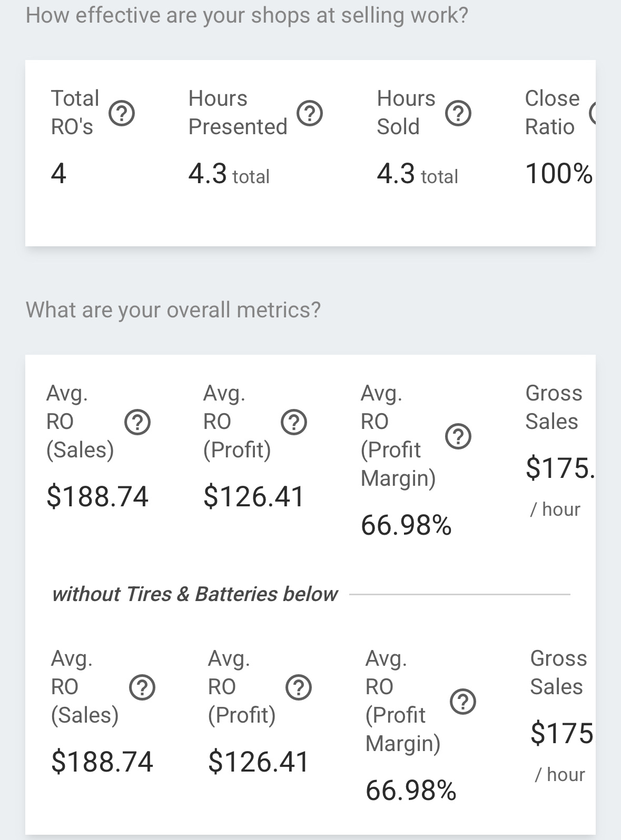
Task: Tap help icon for bottom Profit Margin
Action: (x=463, y=702)
